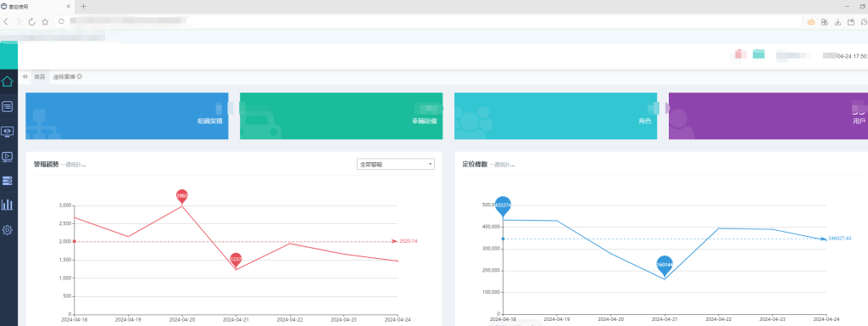Open the server stack sidebar icon

click(x=7, y=181)
